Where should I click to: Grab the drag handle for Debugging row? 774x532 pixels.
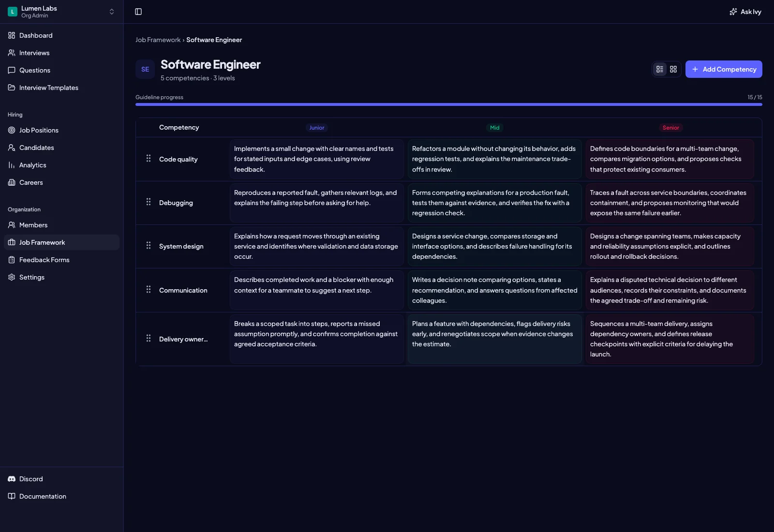(149, 202)
